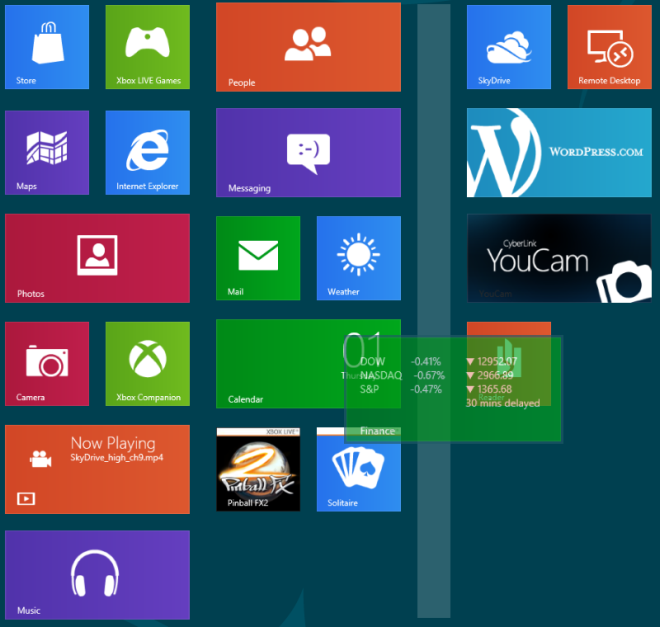Viewport: 660px width, 627px height.
Task: Open the Store tile
Action: click(47, 47)
